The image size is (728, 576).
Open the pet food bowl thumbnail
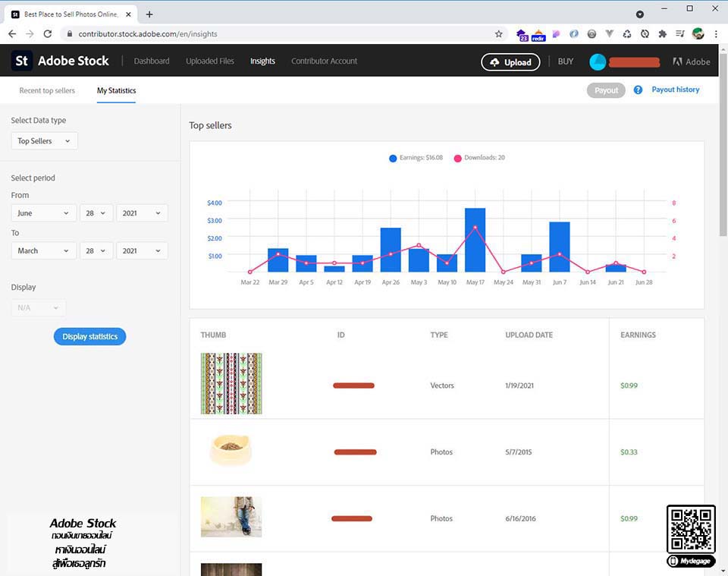[x=231, y=450]
